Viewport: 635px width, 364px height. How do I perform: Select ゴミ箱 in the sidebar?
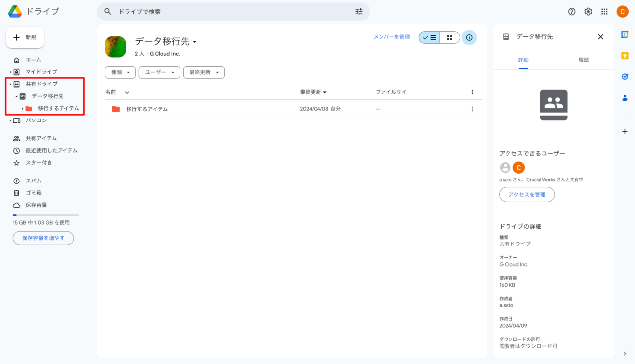[34, 193]
